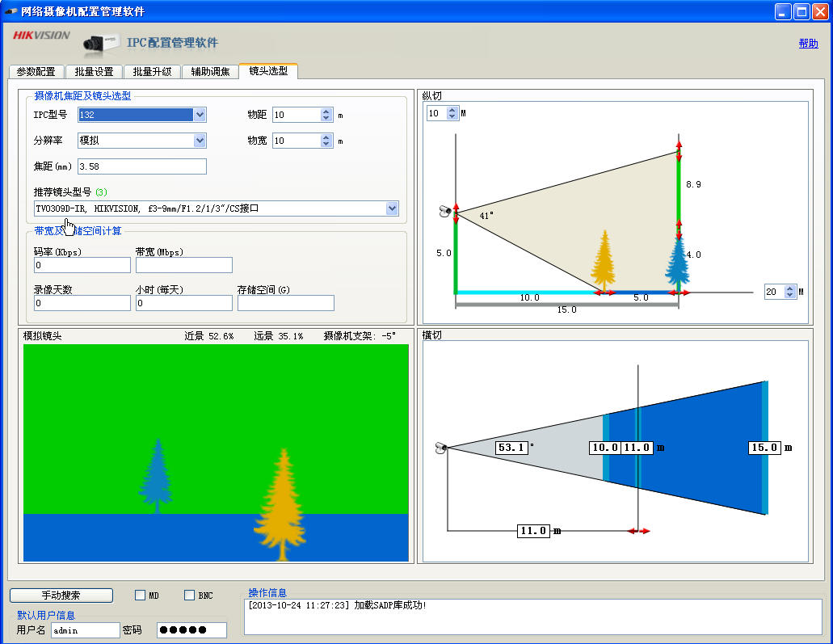Increase the 纵切 height spinner showing 10

452,110
